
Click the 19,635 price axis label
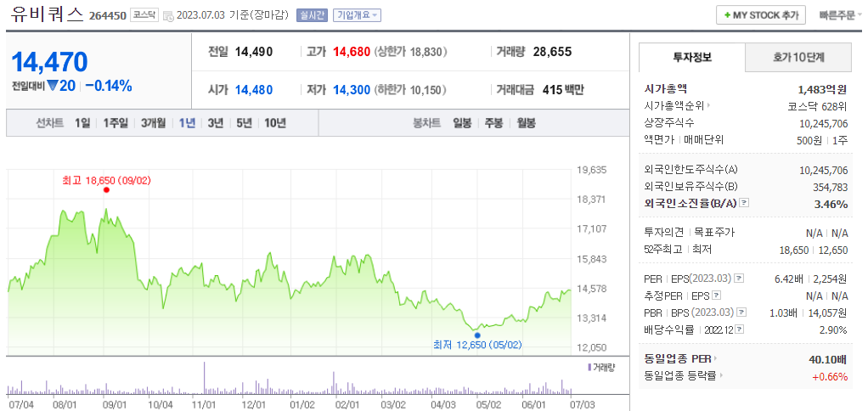(x=592, y=170)
